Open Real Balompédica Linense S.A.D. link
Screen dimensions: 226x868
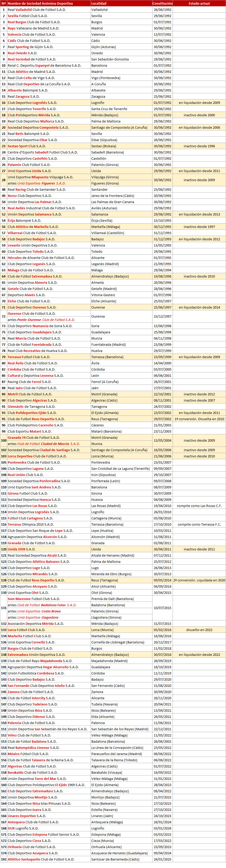[33, 748]
